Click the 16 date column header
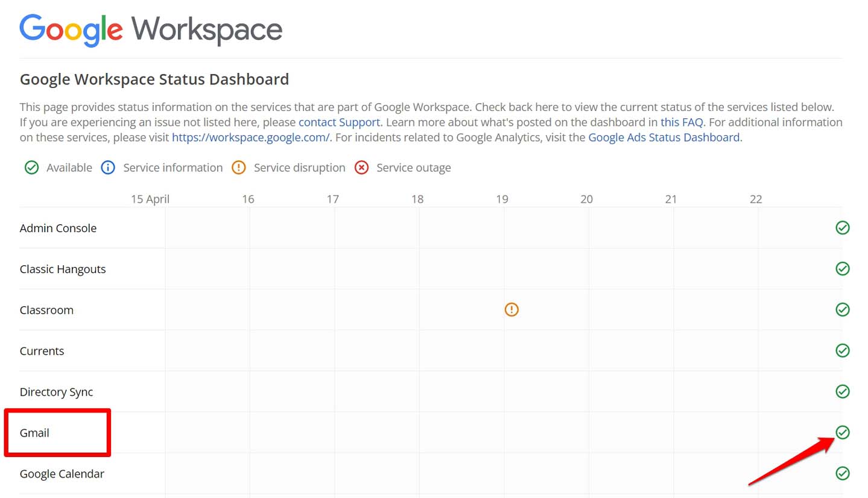 coord(248,199)
